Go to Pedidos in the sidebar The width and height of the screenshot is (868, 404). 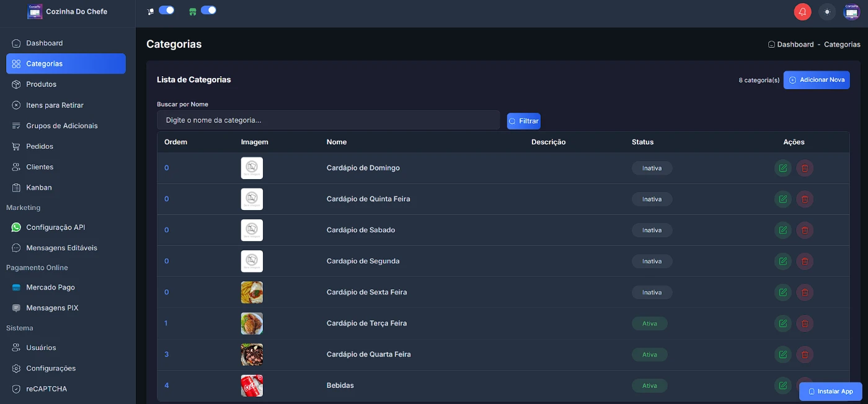[x=40, y=146]
